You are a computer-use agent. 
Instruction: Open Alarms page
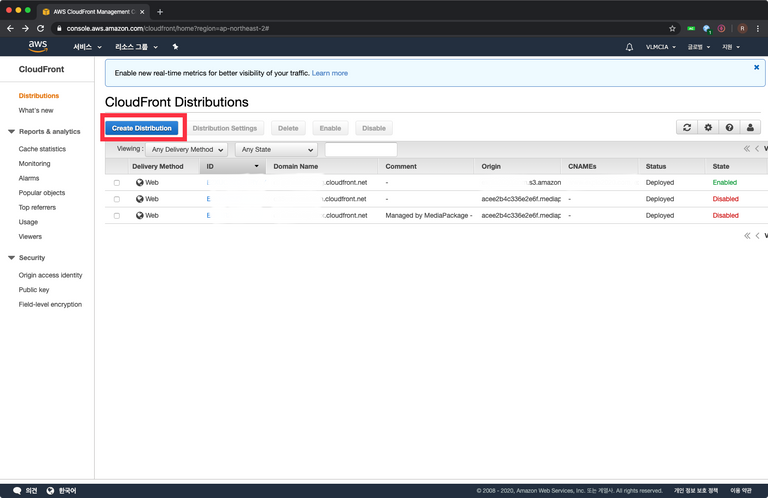pyautogui.click(x=29, y=178)
